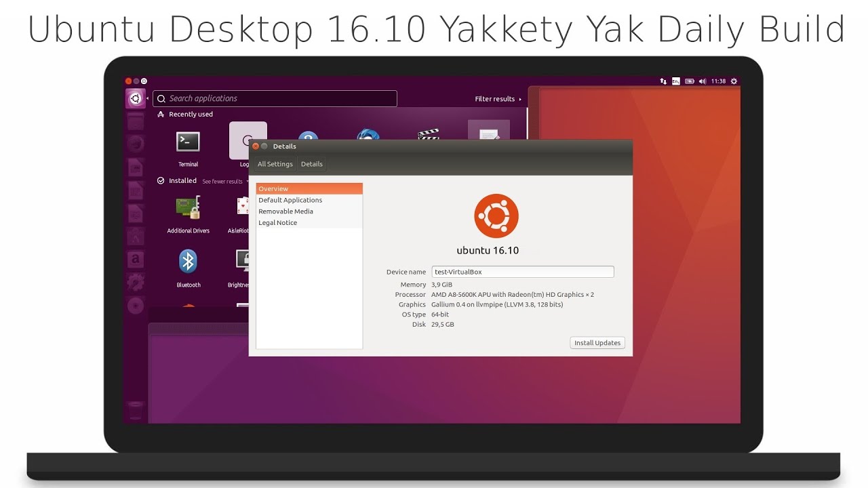Open the network indicator in top panel
Image resolution: width=868 pixels, height=488 pixels.
click(663, 81)
